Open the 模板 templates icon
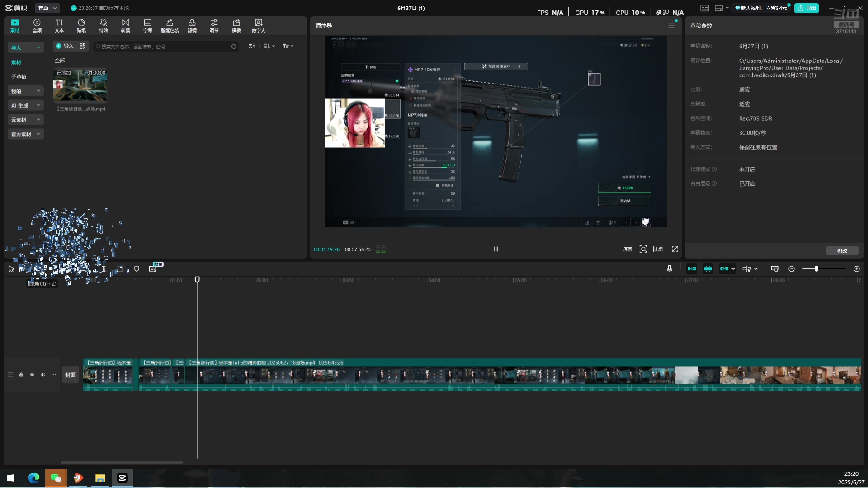 tap(236, 26)
